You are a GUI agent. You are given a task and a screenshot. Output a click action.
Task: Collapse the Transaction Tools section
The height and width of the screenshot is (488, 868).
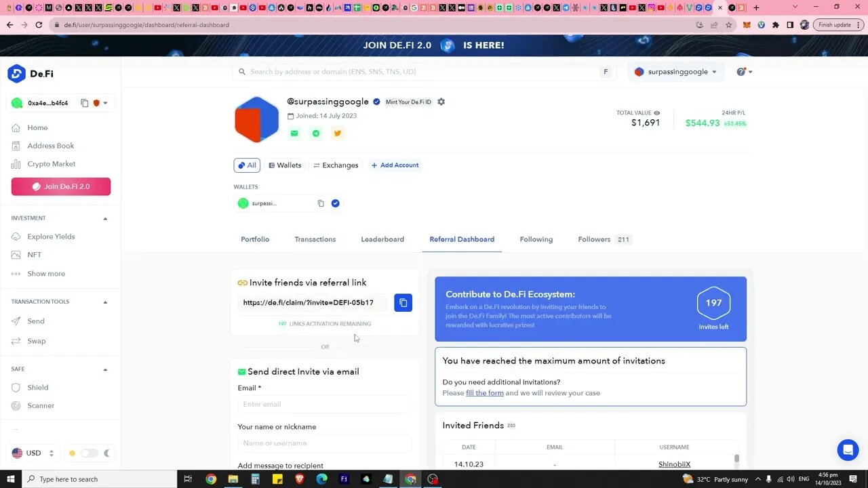point(105,302)
